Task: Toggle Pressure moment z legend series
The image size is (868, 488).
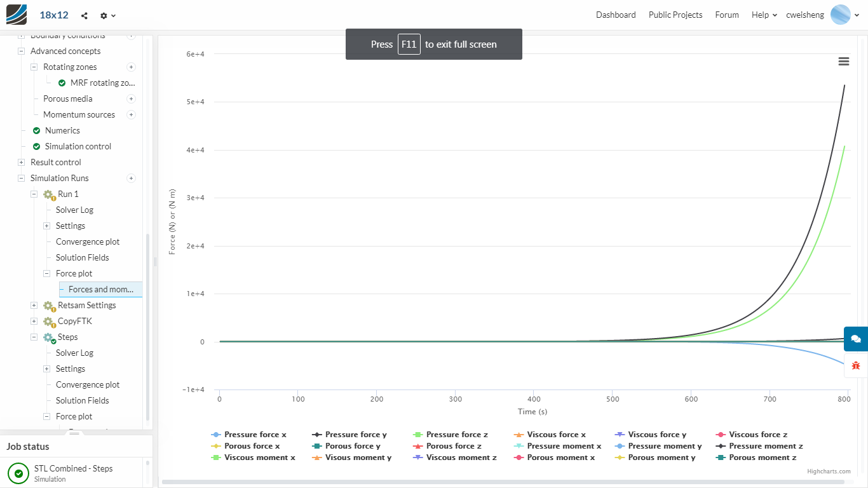Action: point(759,446)
